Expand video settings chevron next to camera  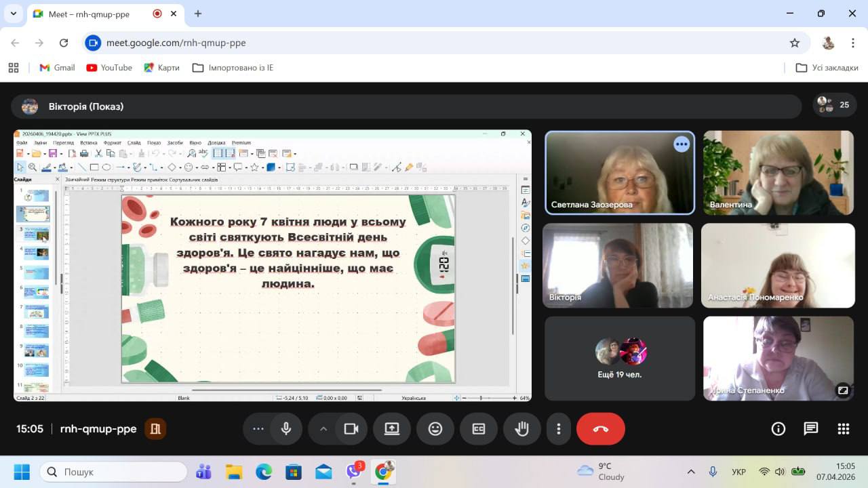[x=323, y=428]
